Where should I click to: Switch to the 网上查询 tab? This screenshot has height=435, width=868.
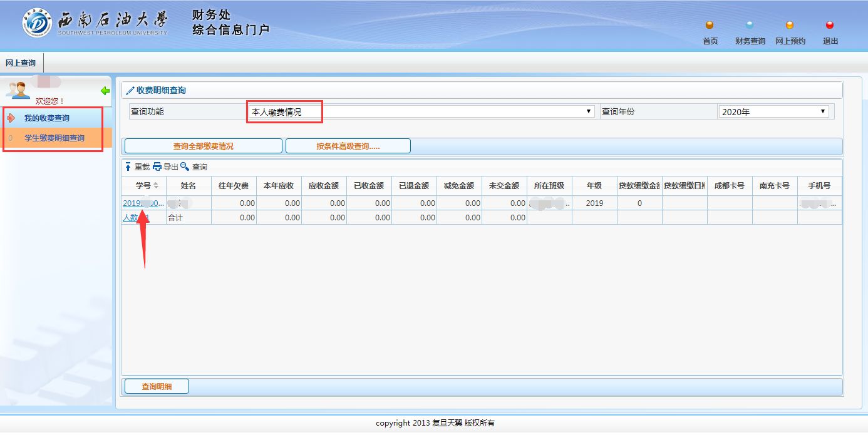click(21, 63)
